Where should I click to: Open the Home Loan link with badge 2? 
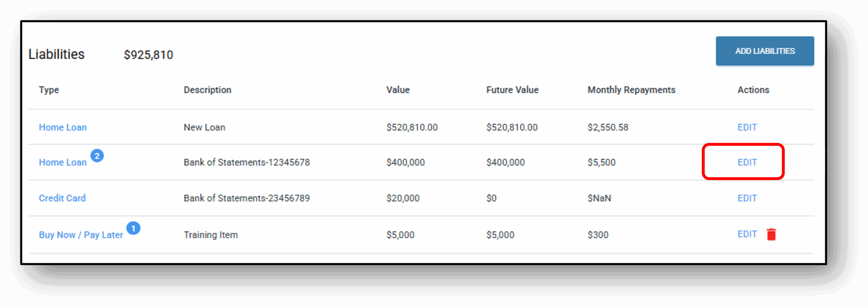pyautogui.click(x=63, y=162)
